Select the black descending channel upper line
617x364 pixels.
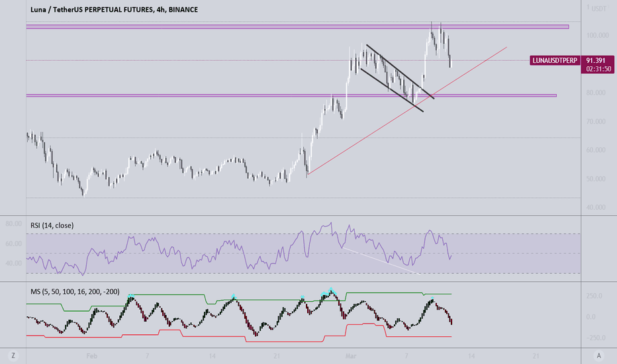(400, 71)
